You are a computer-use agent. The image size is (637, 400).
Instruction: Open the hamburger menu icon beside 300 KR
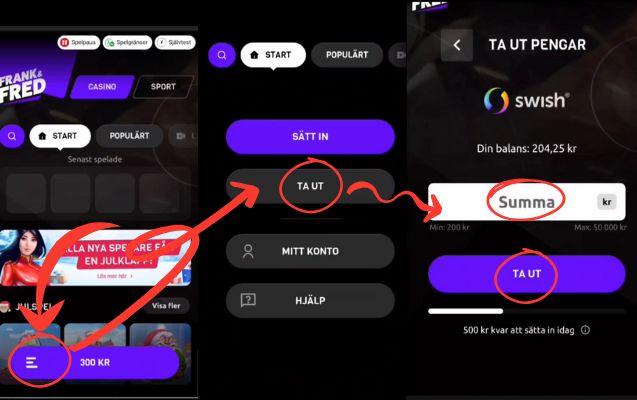32,362
